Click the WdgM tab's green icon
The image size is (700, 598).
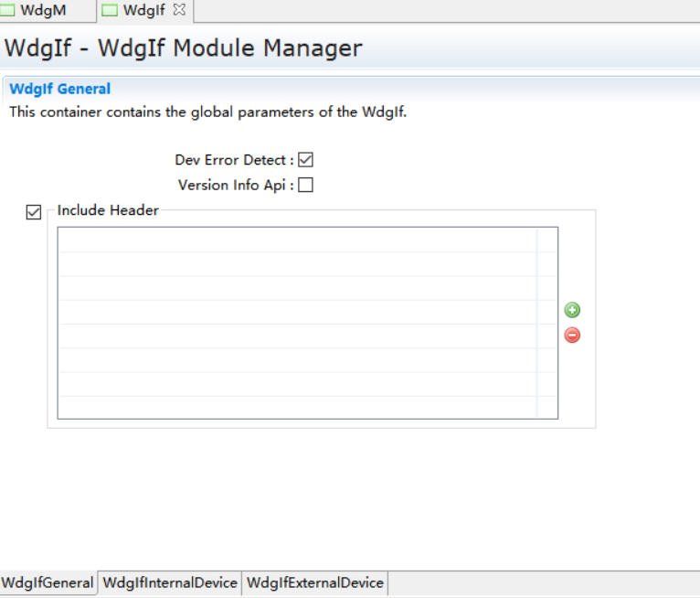pos(8,11)
